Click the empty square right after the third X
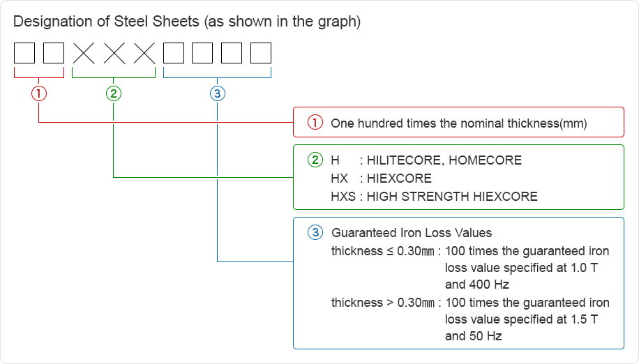639x364 pixels. 173,54
